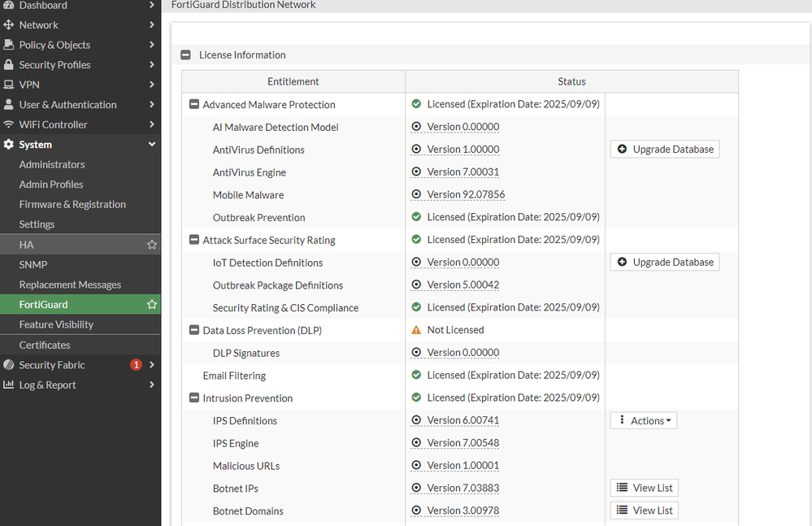Click the Security Fabric icon

[8, 365]
